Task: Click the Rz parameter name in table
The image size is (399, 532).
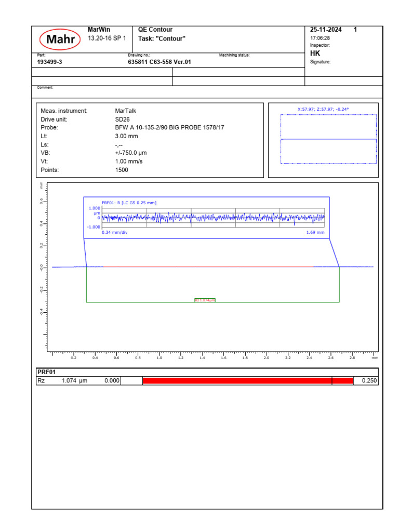Action: pyautogui.click(x=41, y=381)
